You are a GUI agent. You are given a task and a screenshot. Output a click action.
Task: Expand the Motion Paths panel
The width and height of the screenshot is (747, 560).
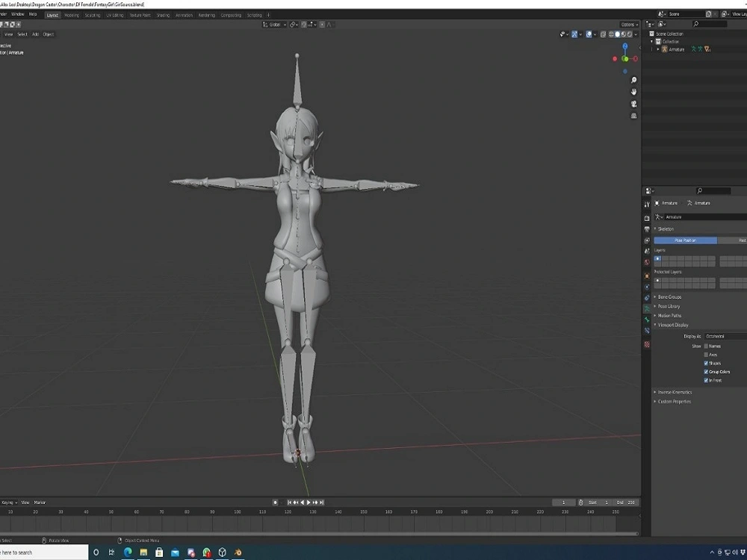[669, 316]
